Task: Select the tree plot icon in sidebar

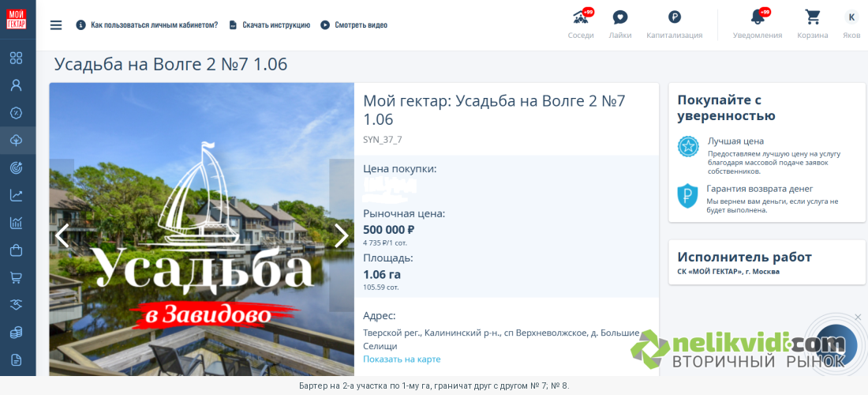Action: point(16,140)
